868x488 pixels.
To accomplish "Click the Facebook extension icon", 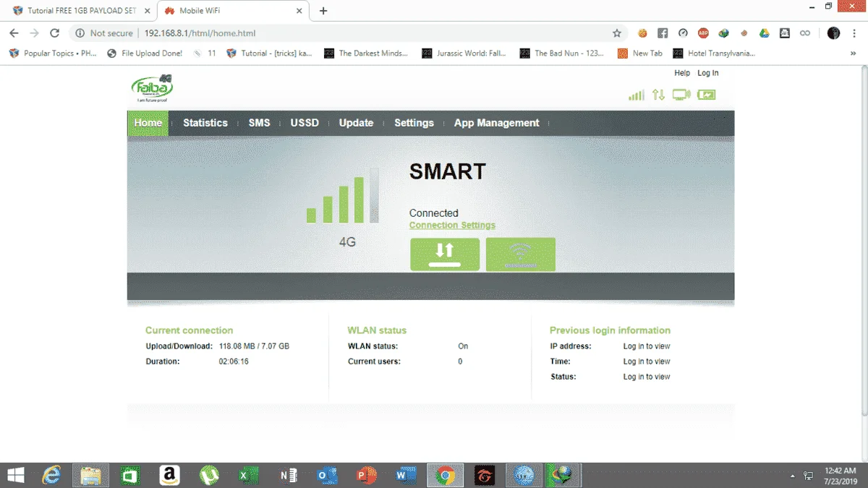I will (x=663, y=33).
